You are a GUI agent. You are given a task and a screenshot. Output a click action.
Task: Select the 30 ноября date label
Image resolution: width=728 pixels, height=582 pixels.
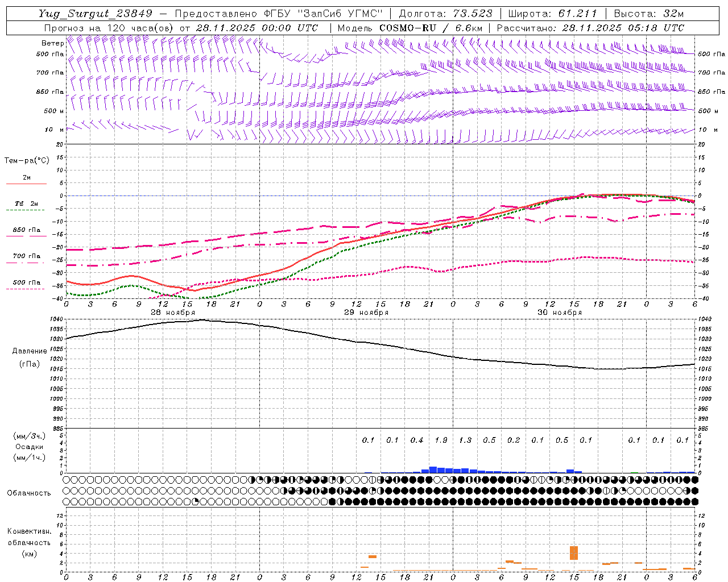tap(560, 313)
